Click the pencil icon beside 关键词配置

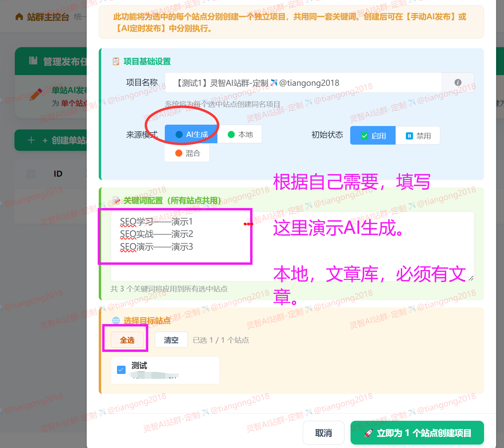[116, 201]
